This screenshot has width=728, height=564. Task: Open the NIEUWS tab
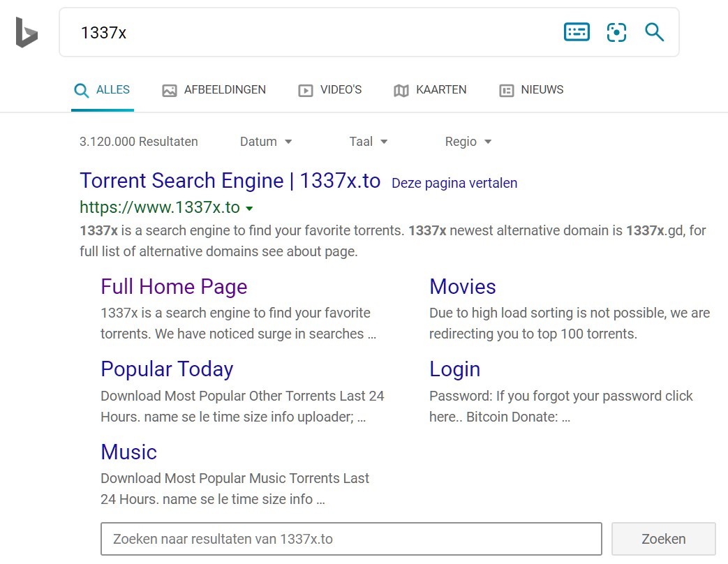click(531, 89)
